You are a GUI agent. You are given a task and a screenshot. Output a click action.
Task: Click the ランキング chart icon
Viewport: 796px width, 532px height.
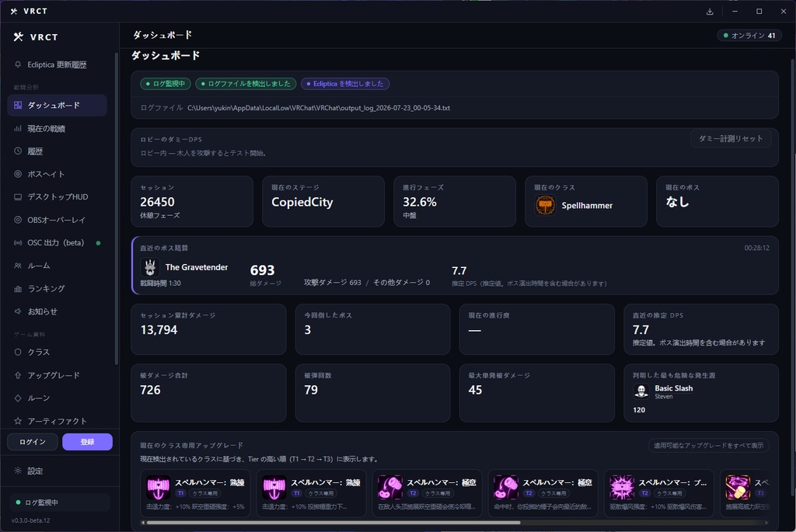(18, 289)
